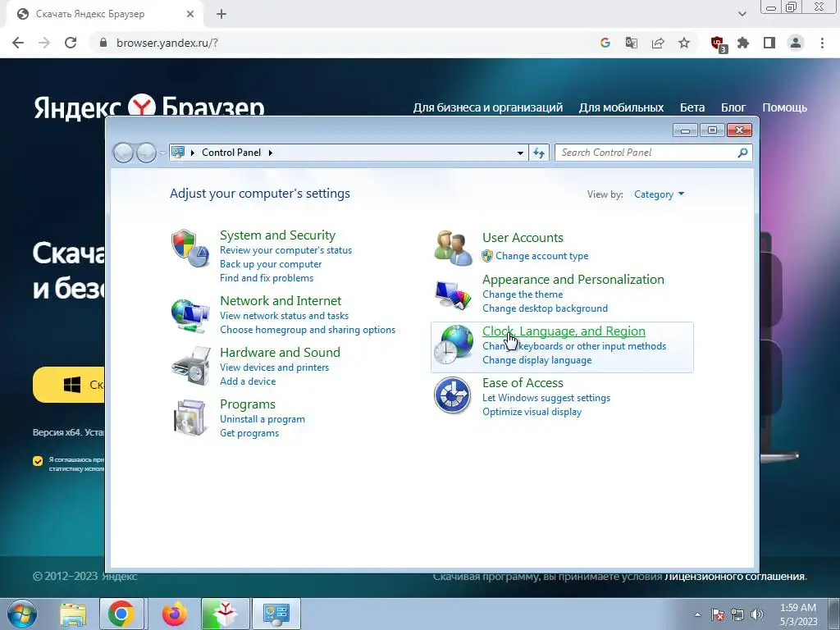Click Uninstall a program link
The height and width of the screenshot is (630, 840).
(262, 419)
